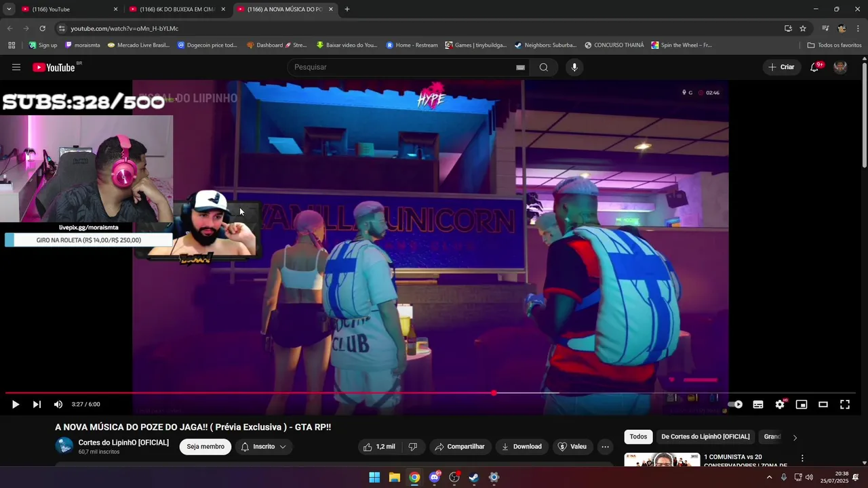Share the video via Compartilhar
Image resolution: width=868 pixels, height=488 pixels.
coord(460,447)
